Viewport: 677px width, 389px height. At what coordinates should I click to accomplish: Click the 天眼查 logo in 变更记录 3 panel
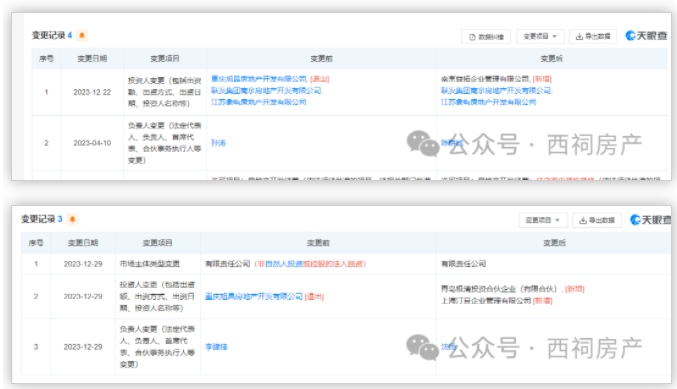[x=651, y=220]
